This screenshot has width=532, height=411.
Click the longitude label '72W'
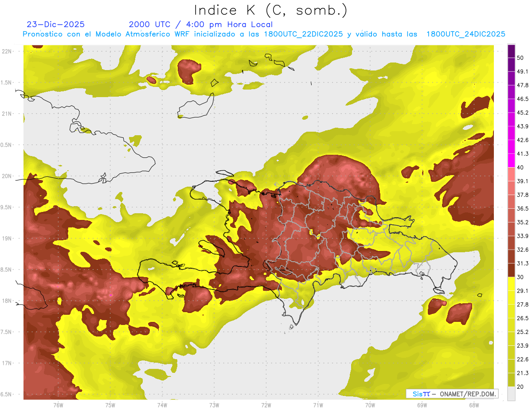coord(266,405)
